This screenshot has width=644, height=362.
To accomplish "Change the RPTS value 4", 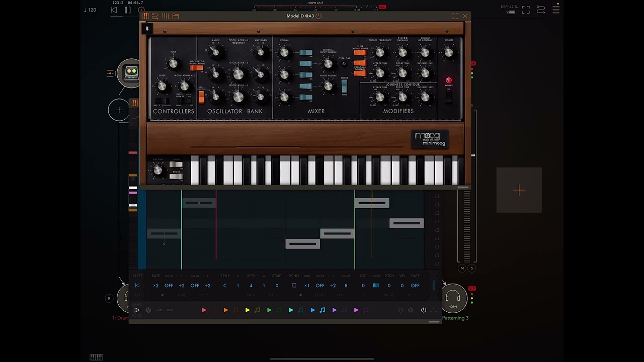I will point(251,286).
